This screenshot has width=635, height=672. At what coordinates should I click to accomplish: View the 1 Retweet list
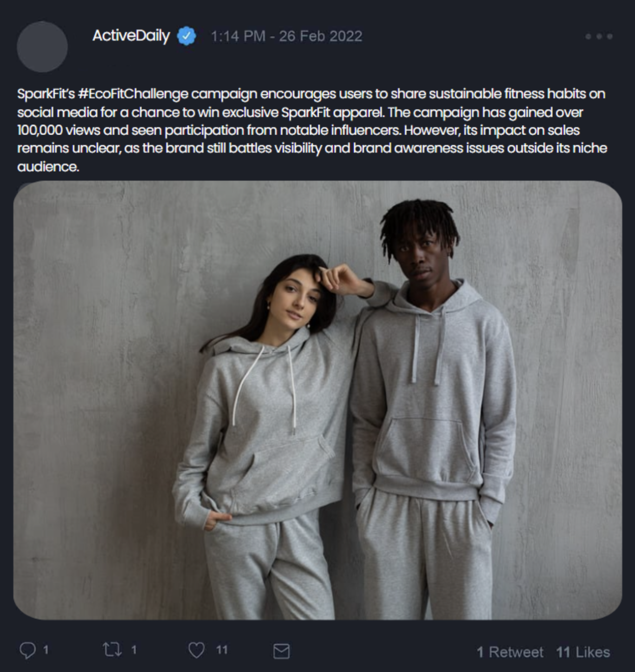pyautogui.click(x=510, y=652)
